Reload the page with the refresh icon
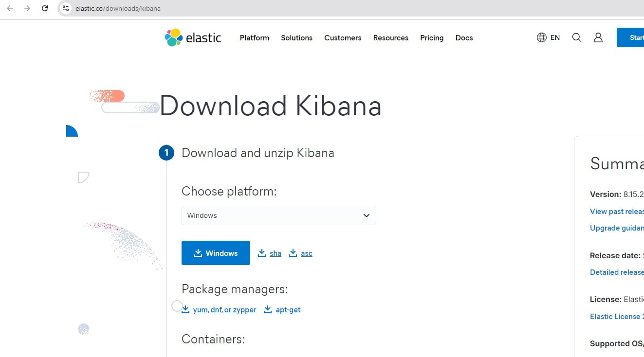 (x=45, y=8)
